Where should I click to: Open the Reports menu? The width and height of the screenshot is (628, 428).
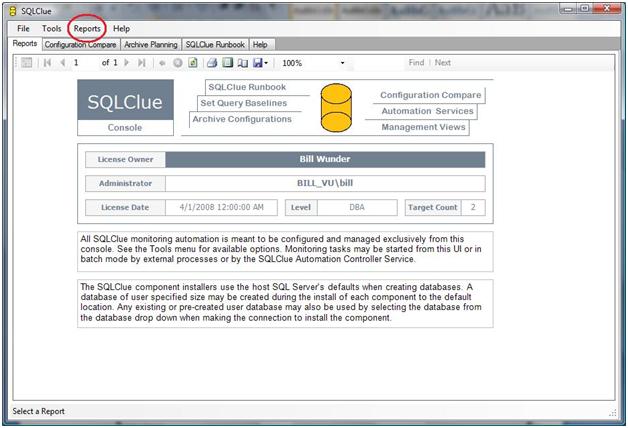click(87, 28)
